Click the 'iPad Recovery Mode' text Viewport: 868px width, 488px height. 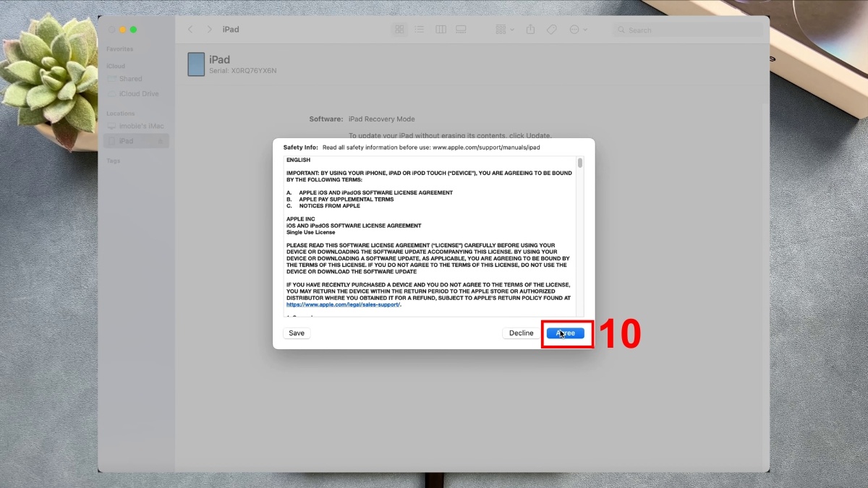coord(382,119)
